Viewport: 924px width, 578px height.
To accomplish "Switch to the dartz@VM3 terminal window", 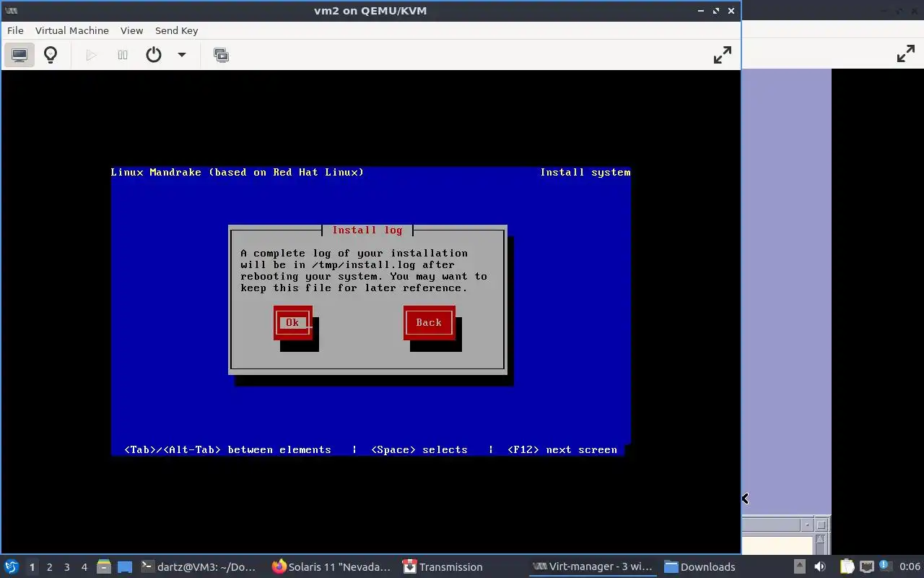I will coord(198,567).
